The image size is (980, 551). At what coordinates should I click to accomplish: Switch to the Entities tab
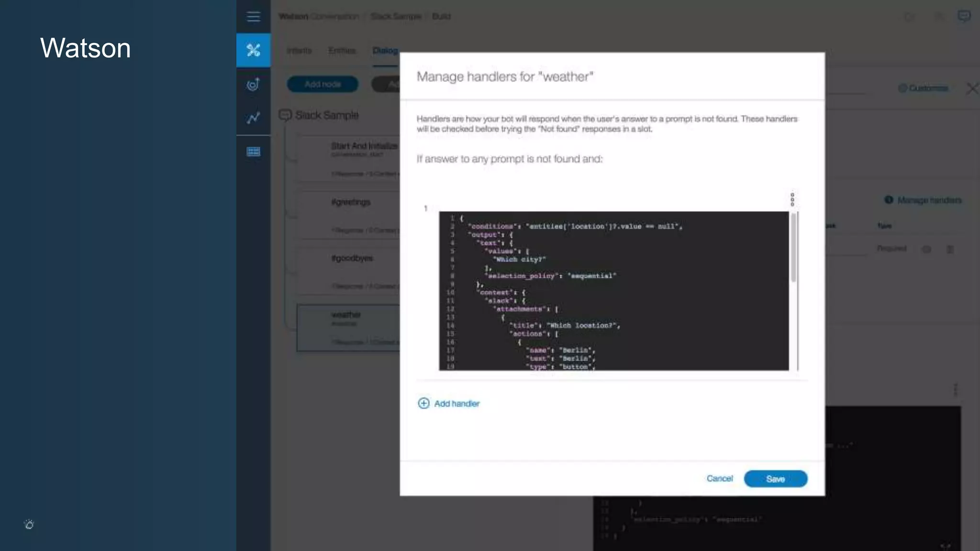(x=342, y=51)
